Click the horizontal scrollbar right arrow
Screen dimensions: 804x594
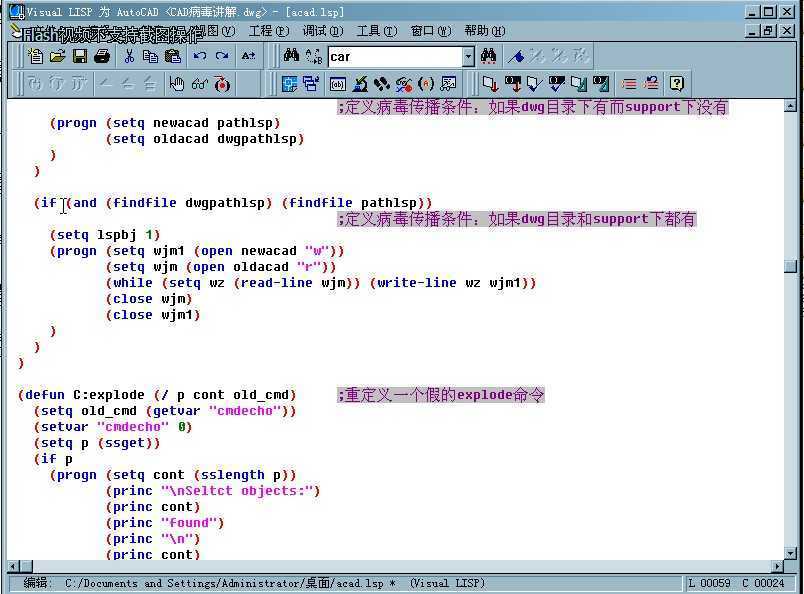coord(778,566)
